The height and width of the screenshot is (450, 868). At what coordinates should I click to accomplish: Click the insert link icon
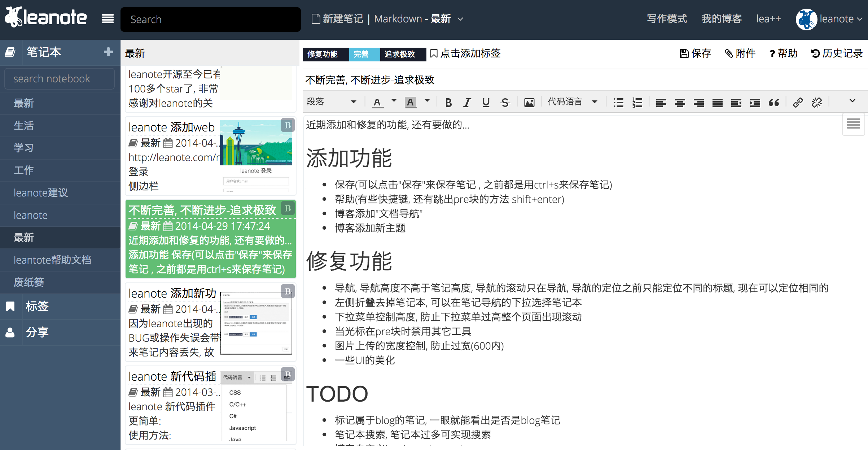(x=798, y=103)
